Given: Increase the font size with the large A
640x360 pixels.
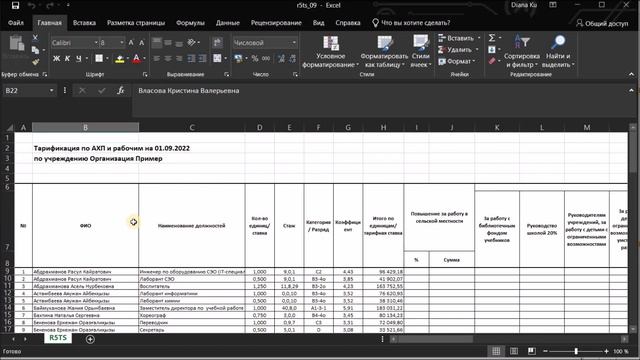Looking at the screenshot, I should coord(131,42).
